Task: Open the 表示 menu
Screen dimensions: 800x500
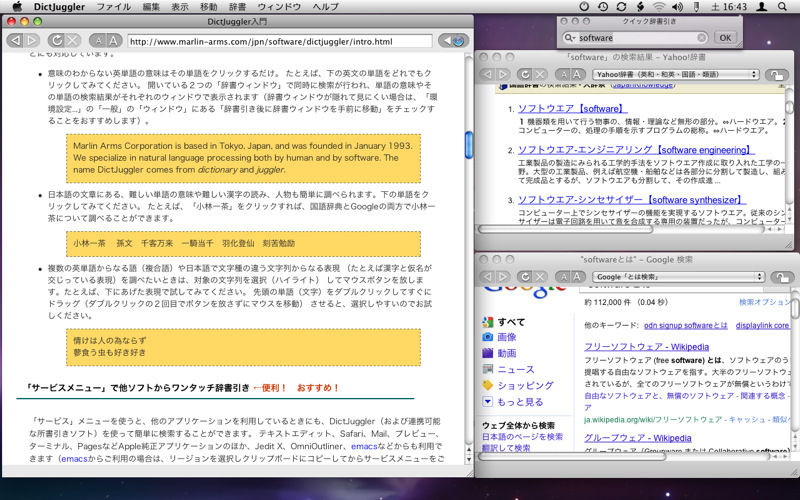Action: click(180, 7)
